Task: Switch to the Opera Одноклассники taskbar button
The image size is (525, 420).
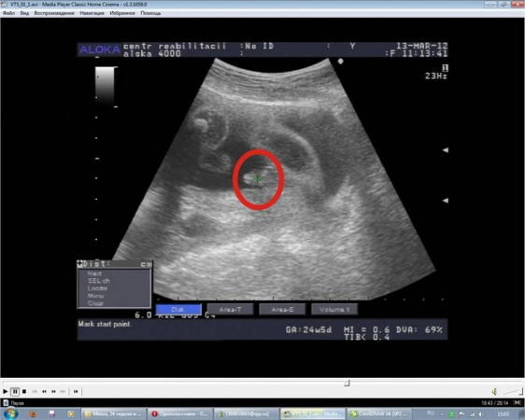Action: (x=179, y=414)
